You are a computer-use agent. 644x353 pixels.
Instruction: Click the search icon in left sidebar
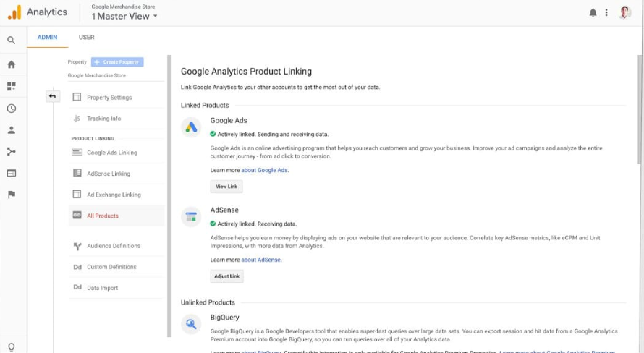point(11,41)
